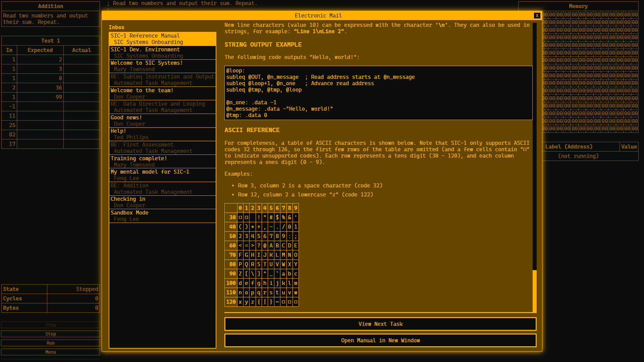View the RE: Data Directive and Looping message
The image size is (644, 362).
[x=162, y=107]
